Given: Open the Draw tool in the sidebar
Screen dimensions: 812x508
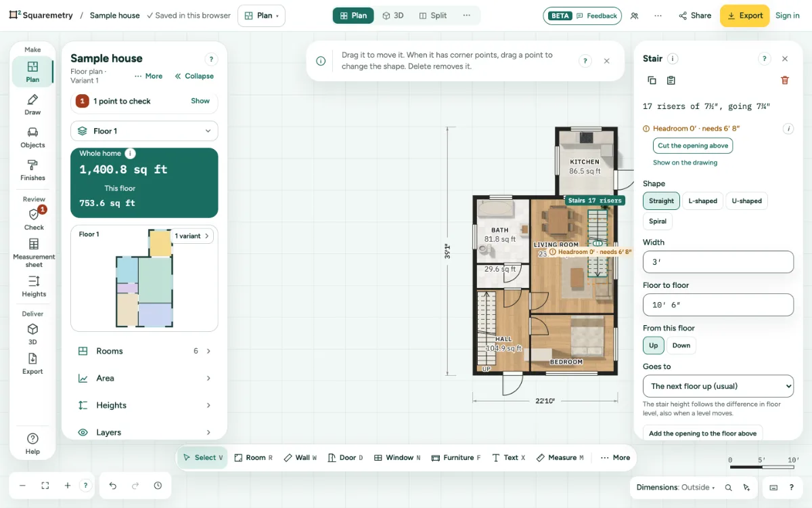Looking at the screenshot, I should pos(32,105).
